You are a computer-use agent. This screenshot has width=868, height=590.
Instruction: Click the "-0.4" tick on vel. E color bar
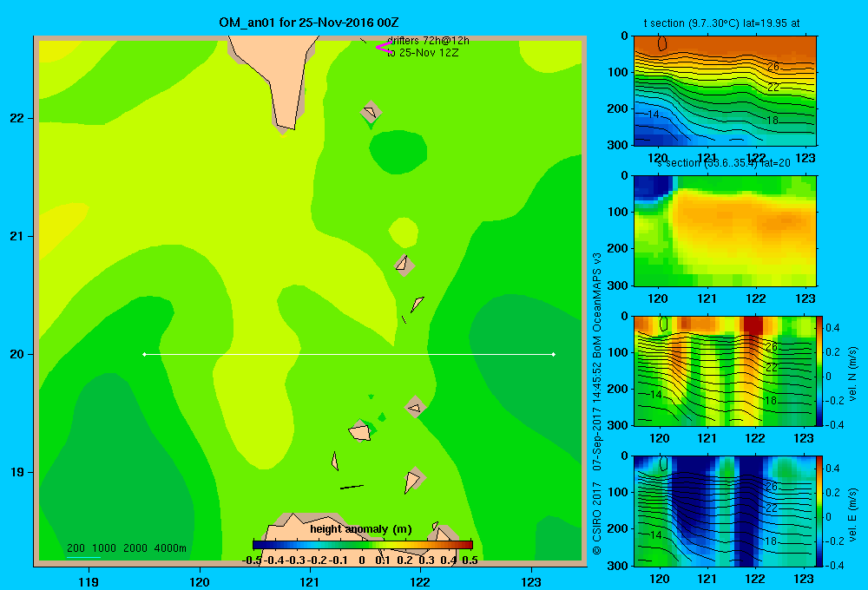coord(835,565)
